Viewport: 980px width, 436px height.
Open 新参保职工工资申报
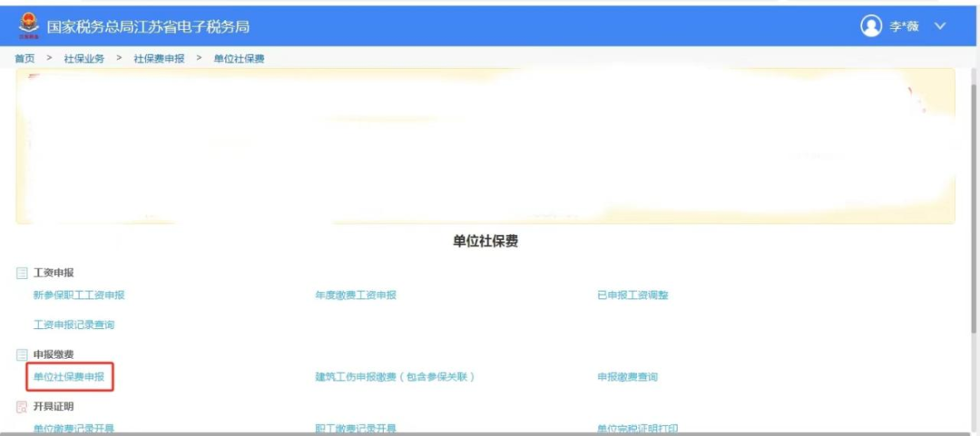click(79, 296)
